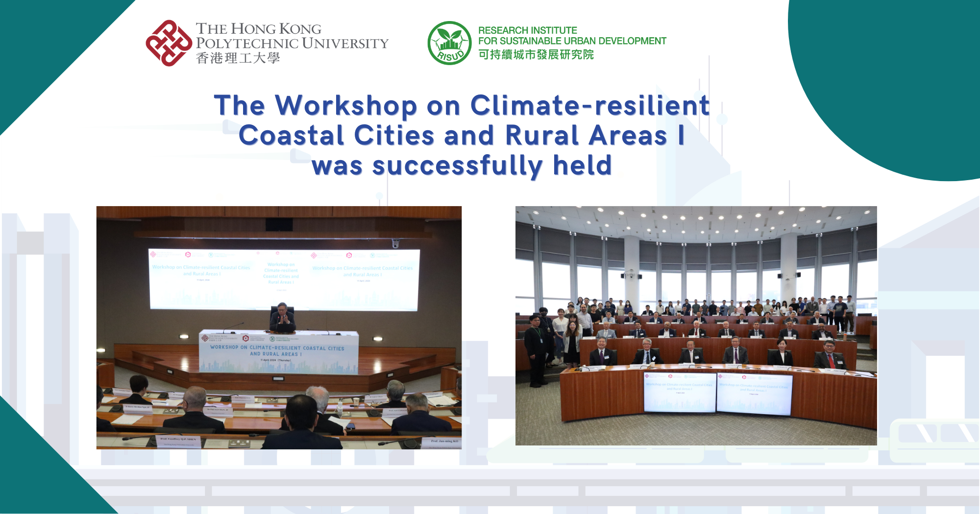The image size is (980, 514).
Task: Click the speaker seated at the podium
Action: tap(283, 317)
